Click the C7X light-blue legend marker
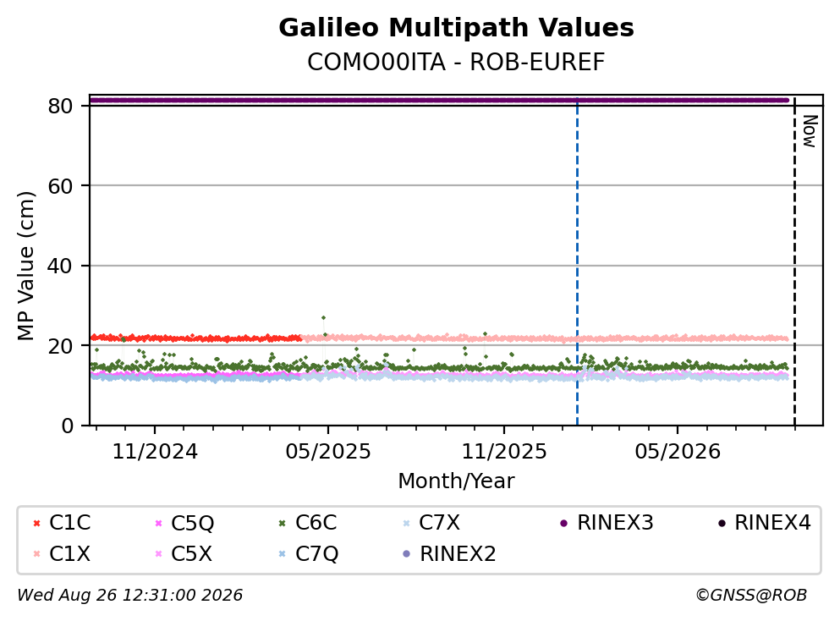840x621 pixels. [x=406, y=523]
